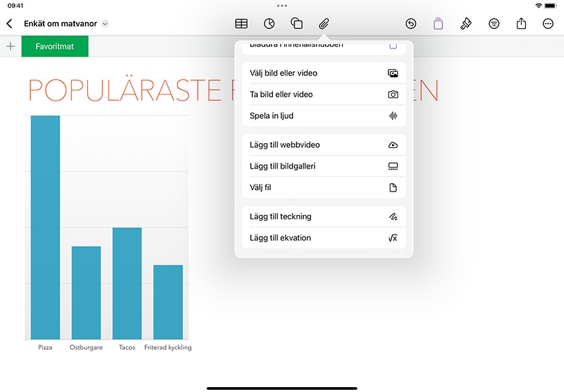Select the Pizza bar in chart

click(46, 227)
